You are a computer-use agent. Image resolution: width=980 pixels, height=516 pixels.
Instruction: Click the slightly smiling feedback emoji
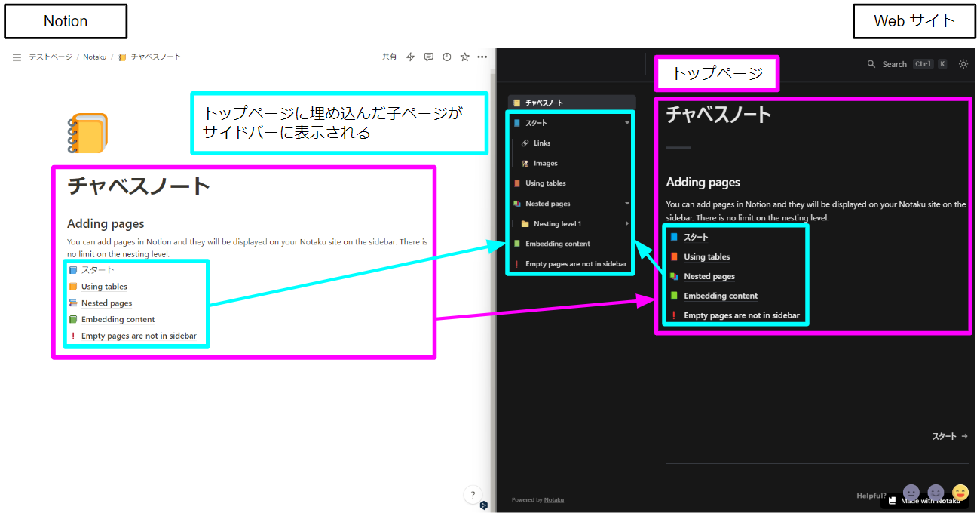tap(936, 493)
